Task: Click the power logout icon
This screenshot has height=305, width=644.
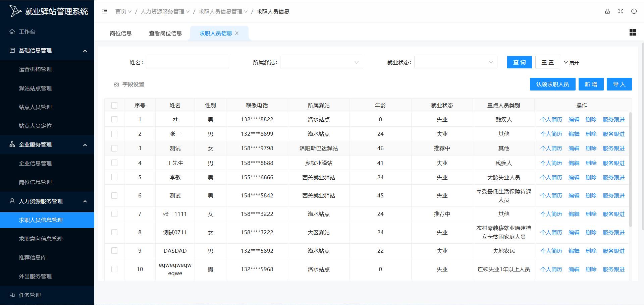Action: coord(634,11)
